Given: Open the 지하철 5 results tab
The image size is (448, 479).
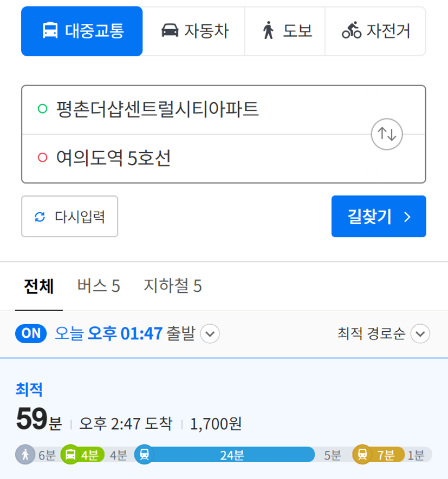Looking at the screenshot, I should pyautogui.click(x=173, y=286).
